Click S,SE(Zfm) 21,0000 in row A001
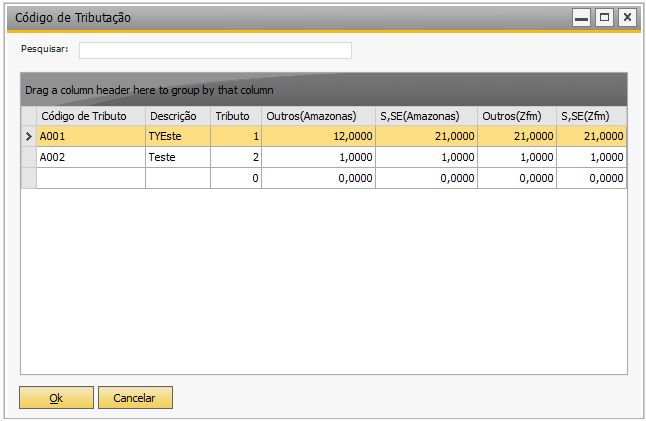The width and height of the screenshot is (646, 421). point(592,136)
